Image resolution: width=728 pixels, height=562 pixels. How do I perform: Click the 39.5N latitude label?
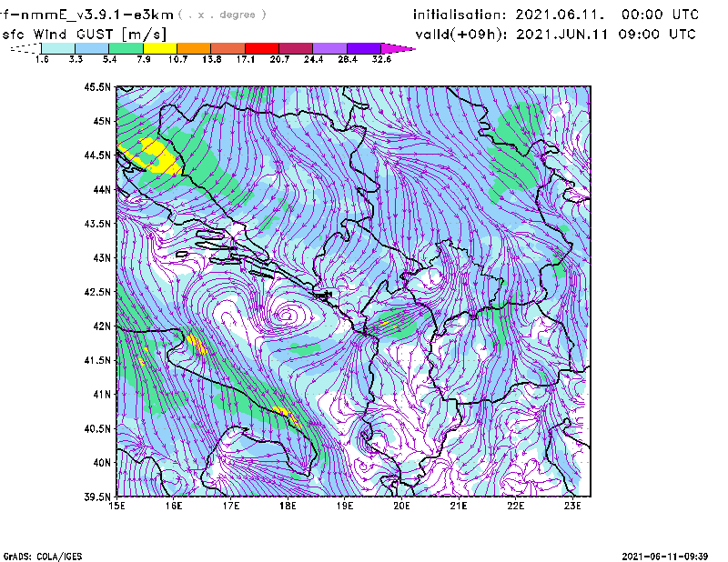coord(97,497)
